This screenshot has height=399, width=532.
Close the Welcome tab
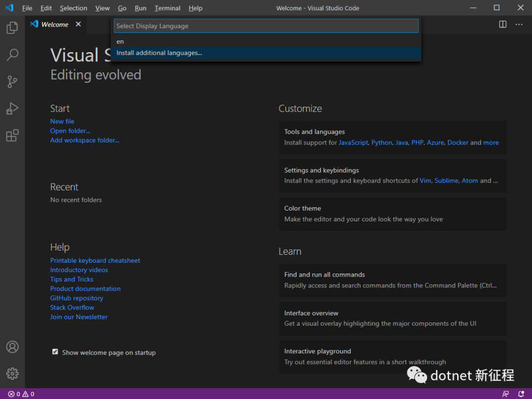point(78,24)
